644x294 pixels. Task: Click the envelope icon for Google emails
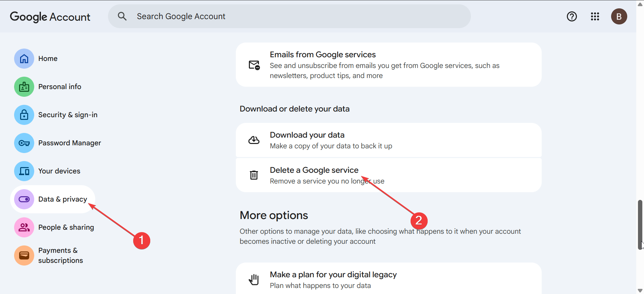[254, 65]
